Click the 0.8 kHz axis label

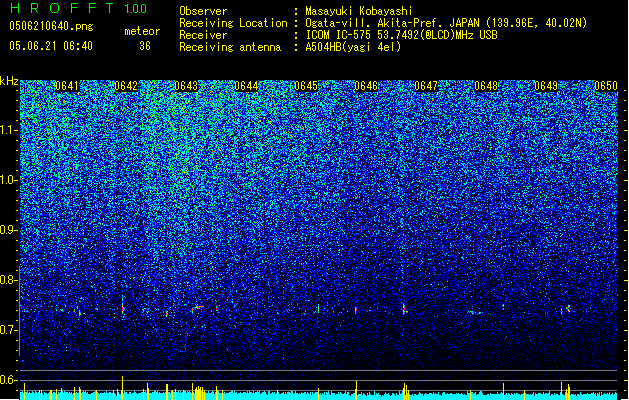click(x=8, y=280)
